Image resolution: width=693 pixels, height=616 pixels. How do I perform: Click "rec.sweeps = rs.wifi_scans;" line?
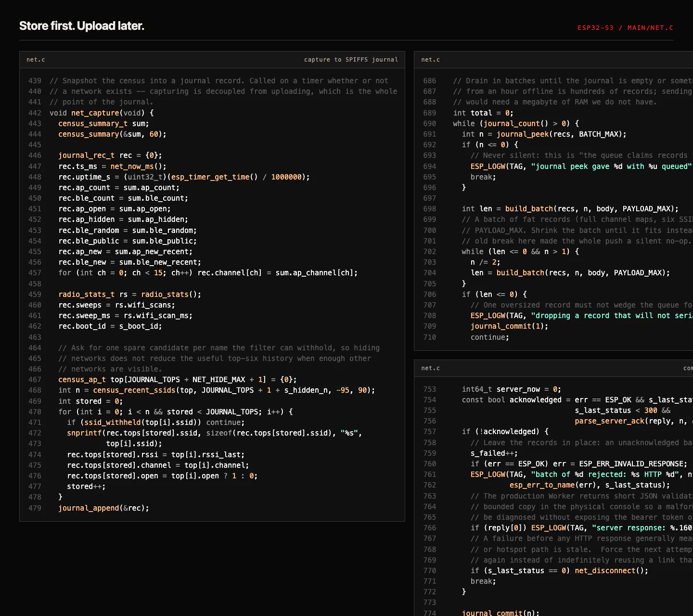coord(116,305)
